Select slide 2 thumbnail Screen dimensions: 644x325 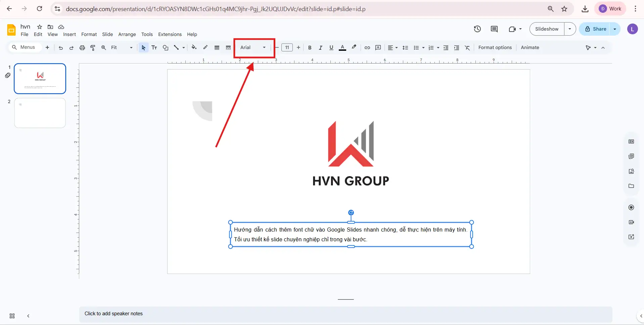tap(40, 113)
